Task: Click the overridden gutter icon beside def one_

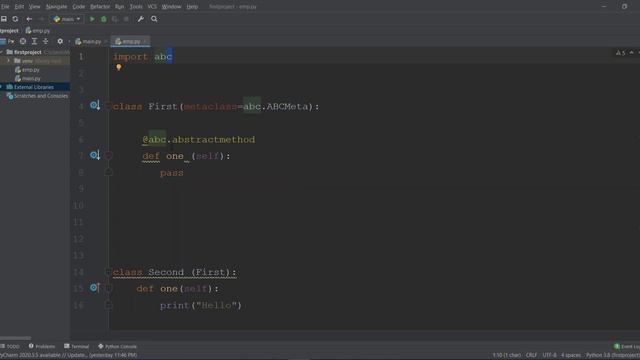Action: pos(95,155)
